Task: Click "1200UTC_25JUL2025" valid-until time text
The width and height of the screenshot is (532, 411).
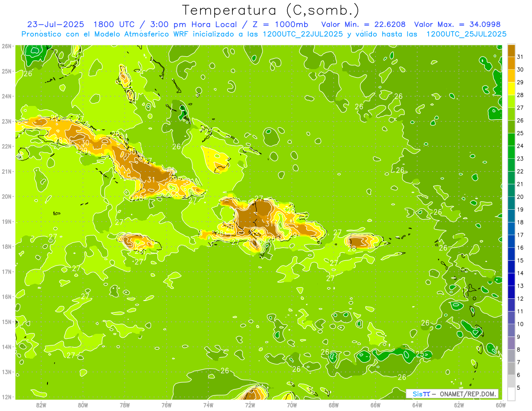Action: click(x=466, y=34)
